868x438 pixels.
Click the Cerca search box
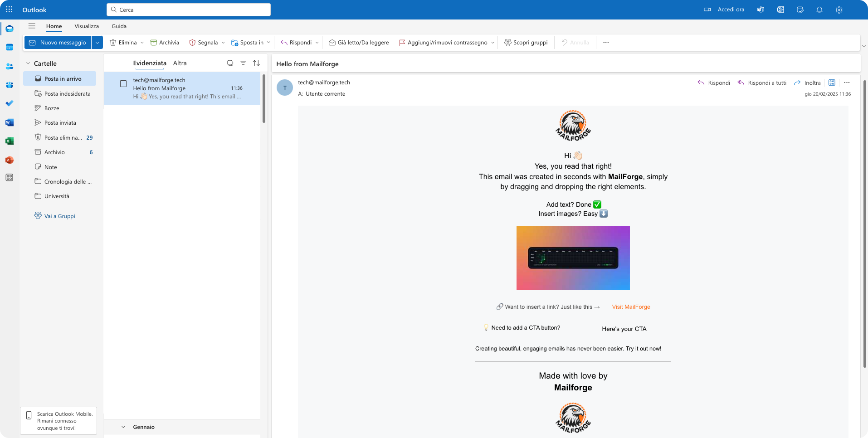[189, 10]
